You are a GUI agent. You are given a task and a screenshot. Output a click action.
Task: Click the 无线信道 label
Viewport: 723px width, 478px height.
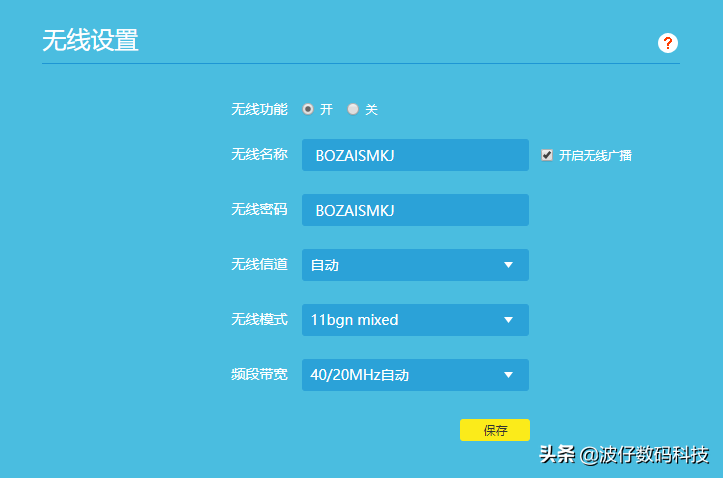tap(259, 264)
